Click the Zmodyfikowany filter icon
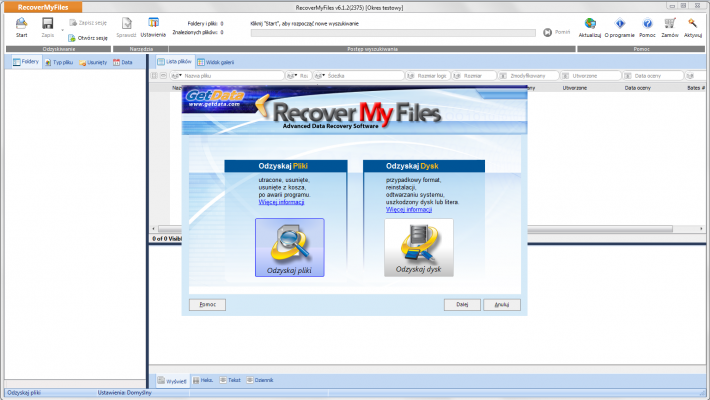Image resolution: width=710 pixels, height=400 pixels. click(503, 76)
